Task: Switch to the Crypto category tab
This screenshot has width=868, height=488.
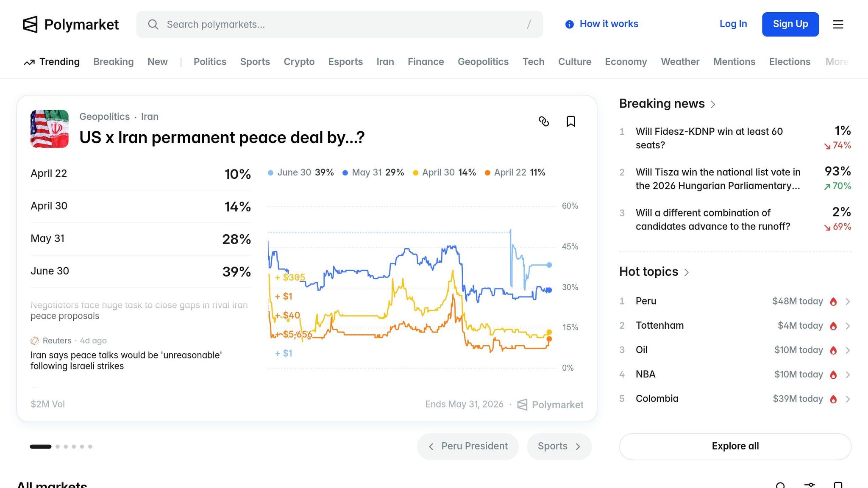Action: (299, 62)
